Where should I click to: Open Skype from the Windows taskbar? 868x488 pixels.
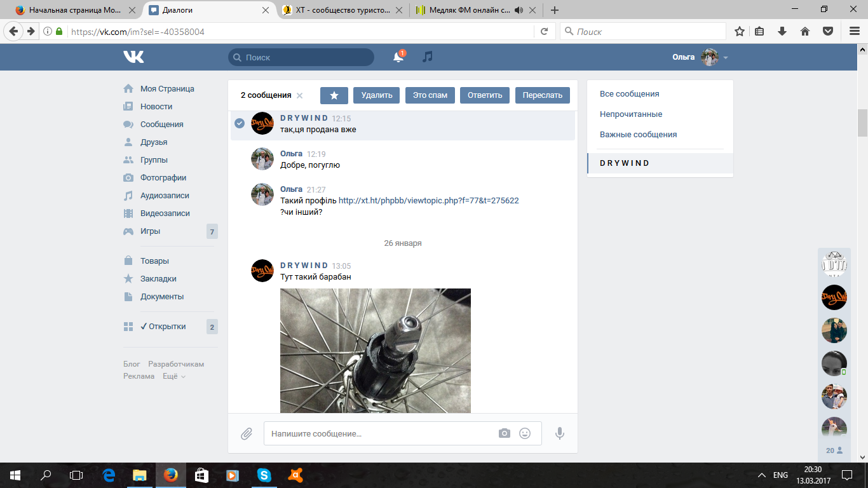[264, 475]
